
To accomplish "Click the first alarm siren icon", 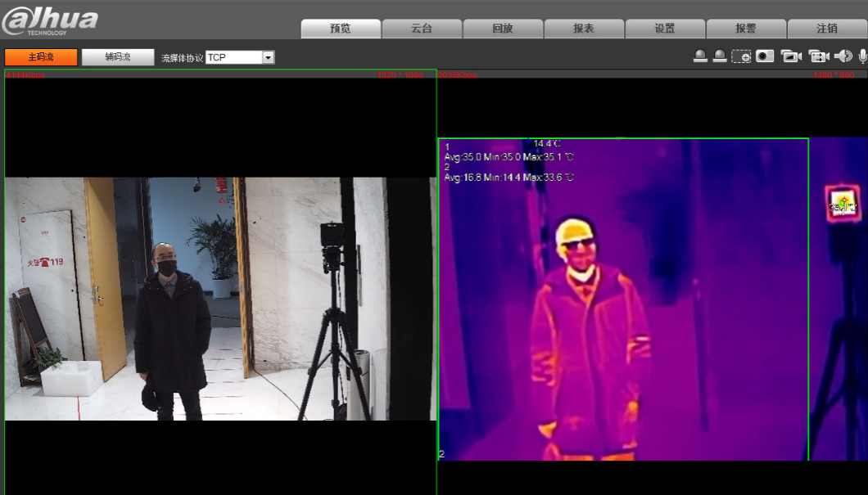I will pyautogui.click(x=700, y=56).
